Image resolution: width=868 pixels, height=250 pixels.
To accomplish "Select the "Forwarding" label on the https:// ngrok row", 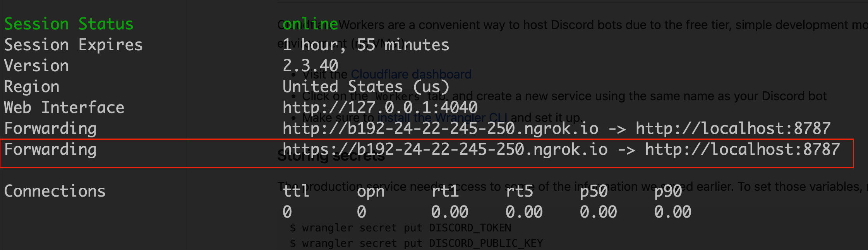I will tap(50, 150).
